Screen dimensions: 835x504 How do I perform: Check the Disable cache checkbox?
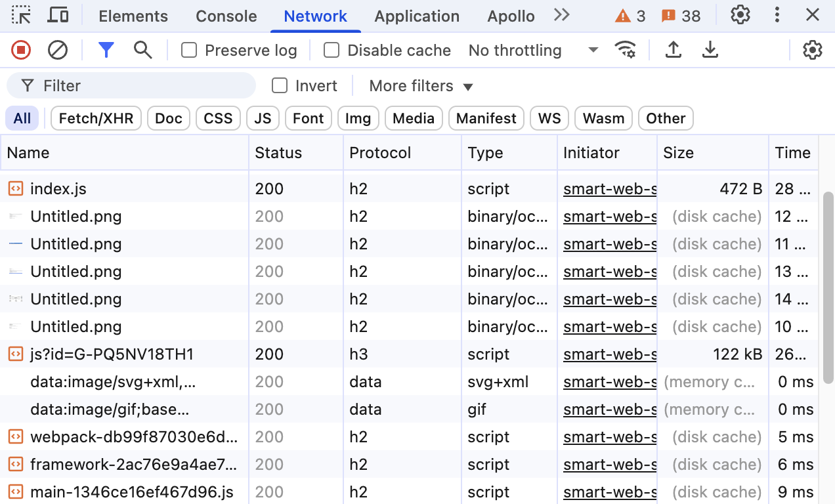332,50
